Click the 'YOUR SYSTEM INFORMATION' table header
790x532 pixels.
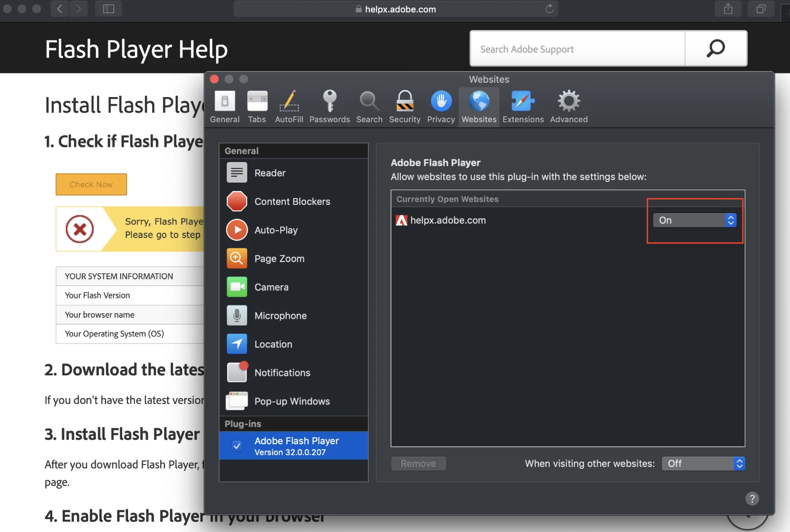130,276
